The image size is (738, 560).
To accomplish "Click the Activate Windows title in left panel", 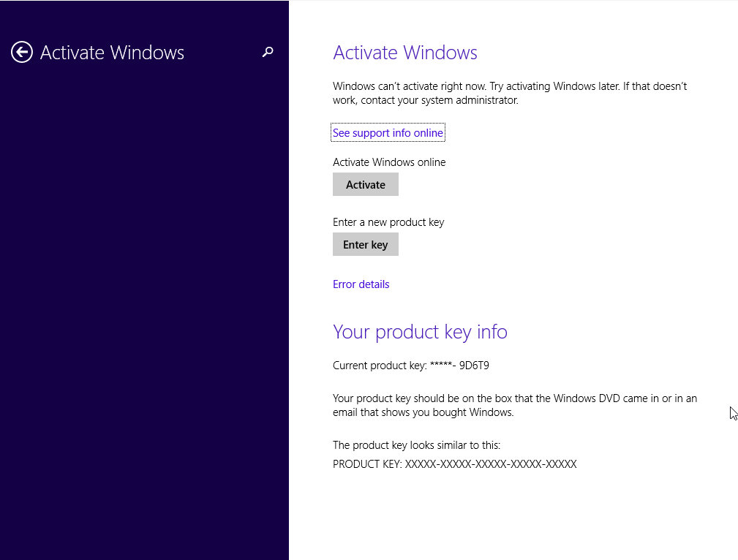I will click(x=112, y=53).
